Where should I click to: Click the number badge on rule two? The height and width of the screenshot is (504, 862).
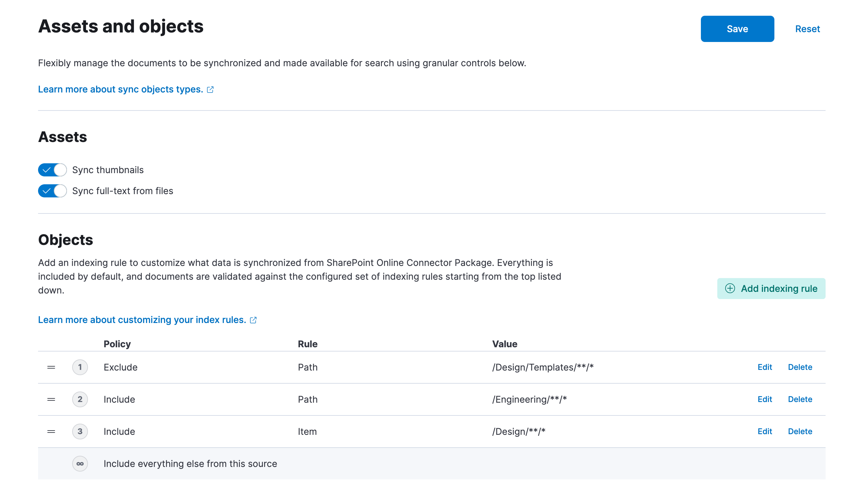[80, 399]
